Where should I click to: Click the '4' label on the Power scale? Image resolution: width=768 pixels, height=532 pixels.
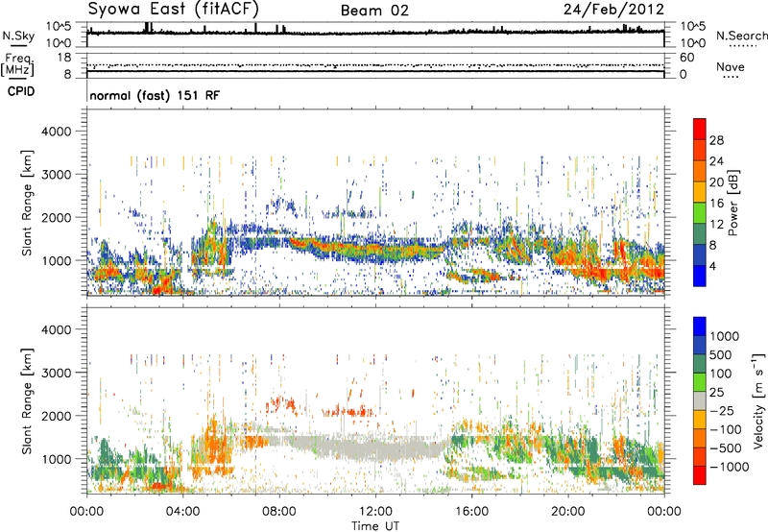click(x=712, y=266)
